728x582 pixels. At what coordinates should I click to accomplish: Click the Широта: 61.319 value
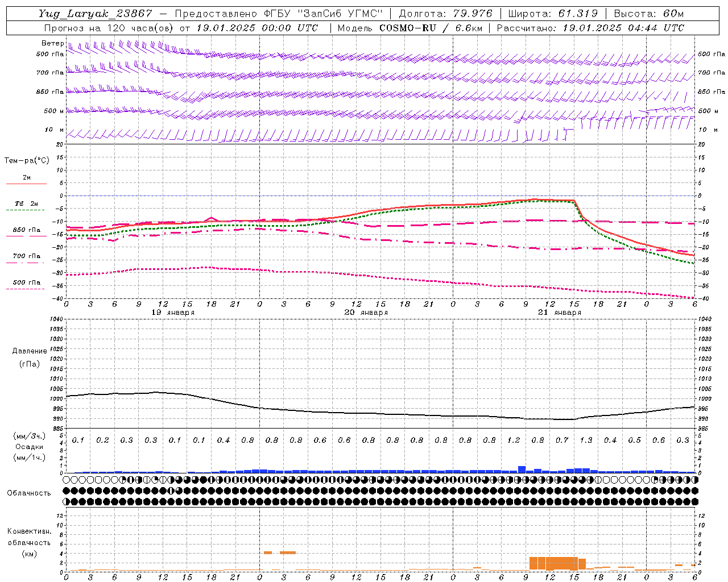[x=553, y=14]
